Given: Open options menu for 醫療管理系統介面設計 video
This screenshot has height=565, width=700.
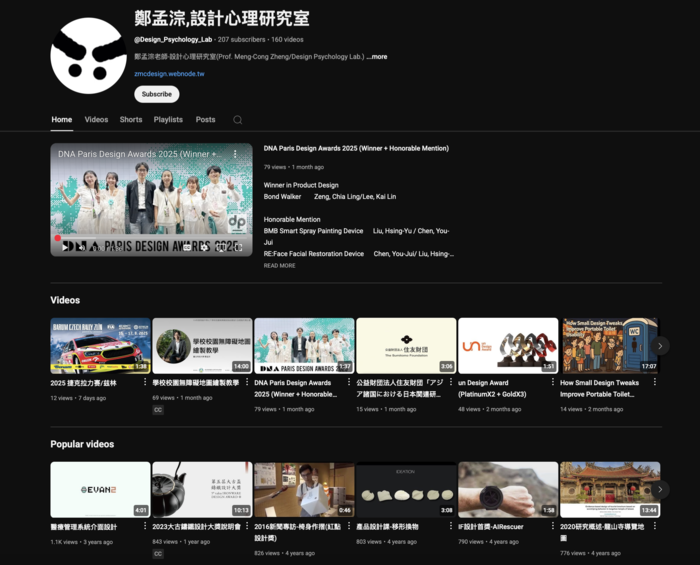Looking at the screenshot, I should click(145, 526).
